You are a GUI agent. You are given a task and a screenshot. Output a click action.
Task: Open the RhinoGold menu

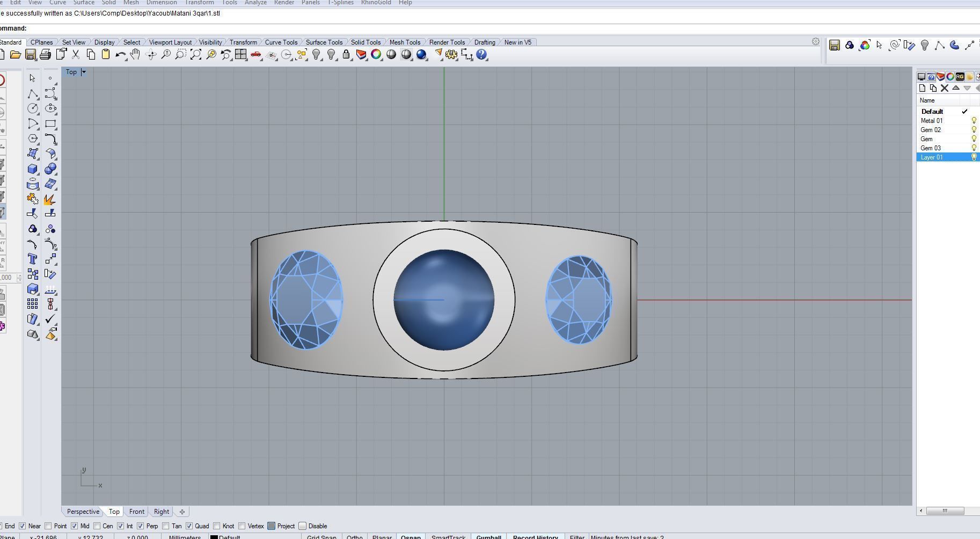pos(376,3)
